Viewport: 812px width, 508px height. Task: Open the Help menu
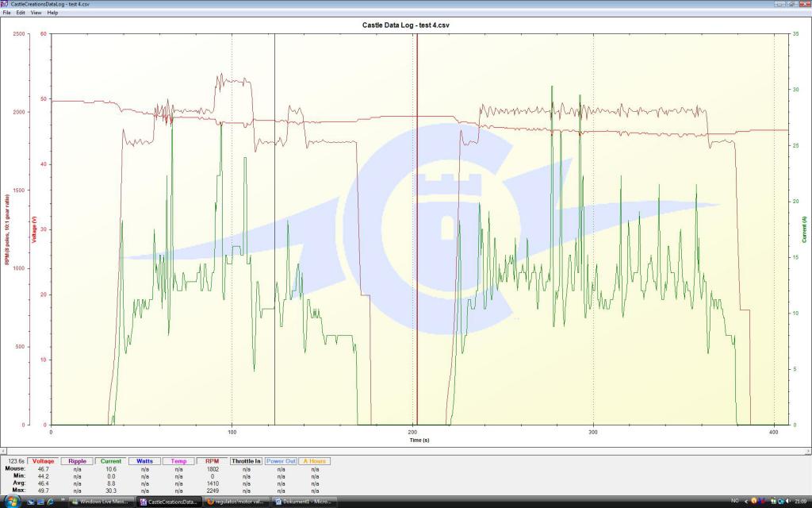(52, 13)
